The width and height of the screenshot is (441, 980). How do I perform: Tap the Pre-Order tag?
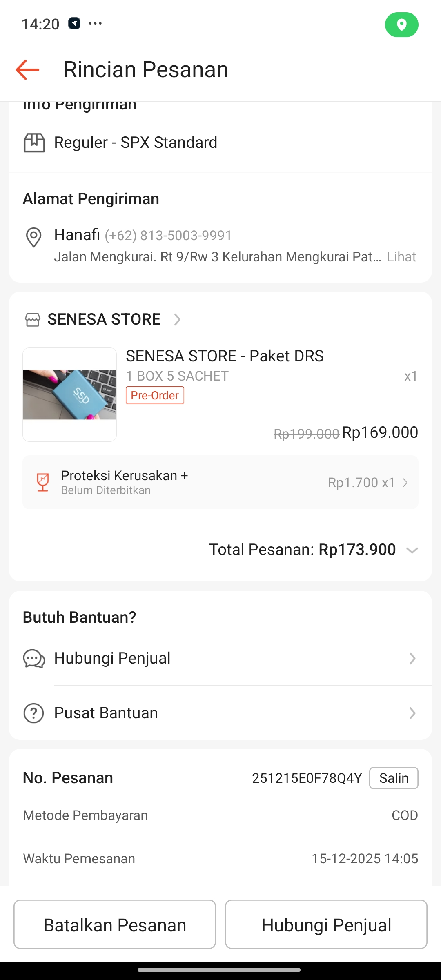[x=155, y=395]
